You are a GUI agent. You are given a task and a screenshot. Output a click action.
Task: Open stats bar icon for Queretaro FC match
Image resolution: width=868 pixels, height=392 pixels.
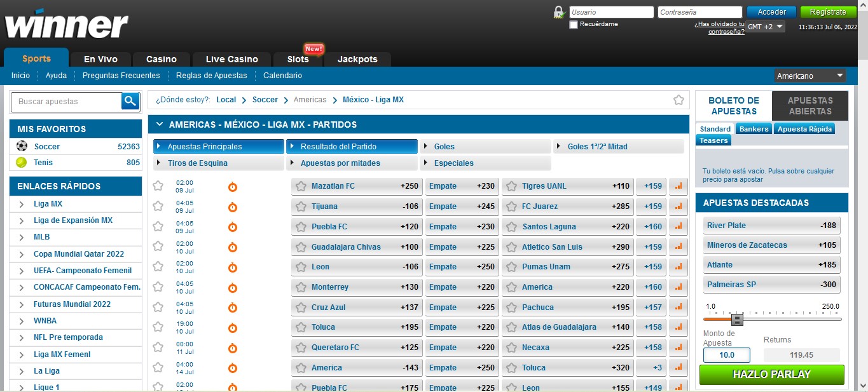679,348
